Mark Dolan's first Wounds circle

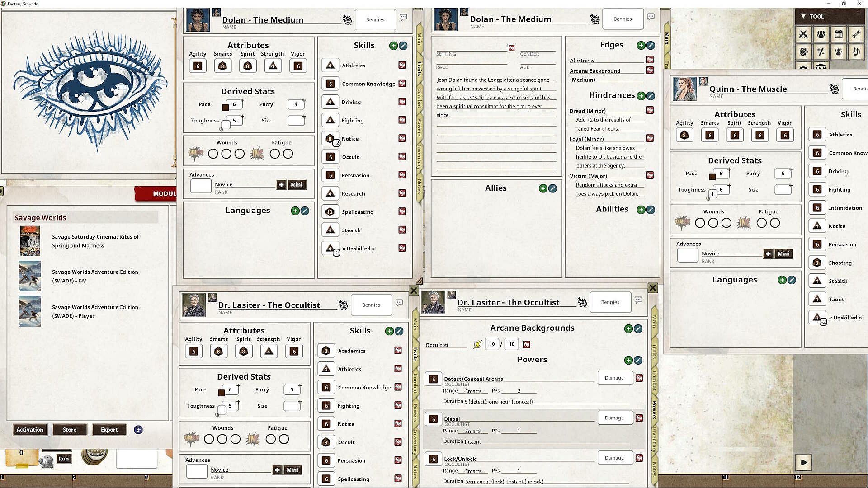pyautogui.click(x=213, y=154)
